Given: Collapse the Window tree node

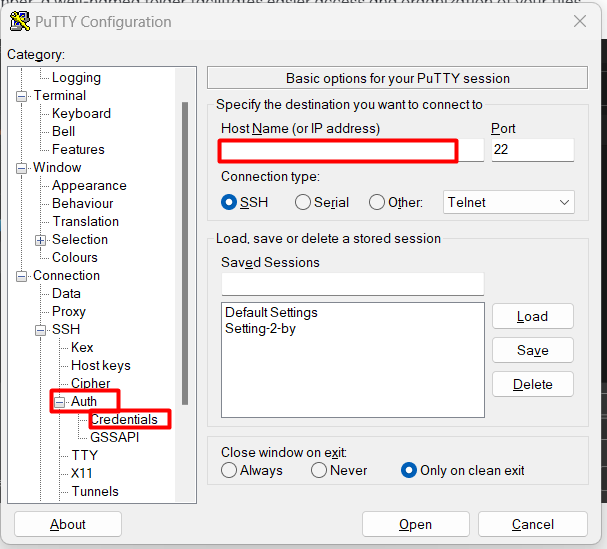Looking at the screenshot, I should 22,168.
